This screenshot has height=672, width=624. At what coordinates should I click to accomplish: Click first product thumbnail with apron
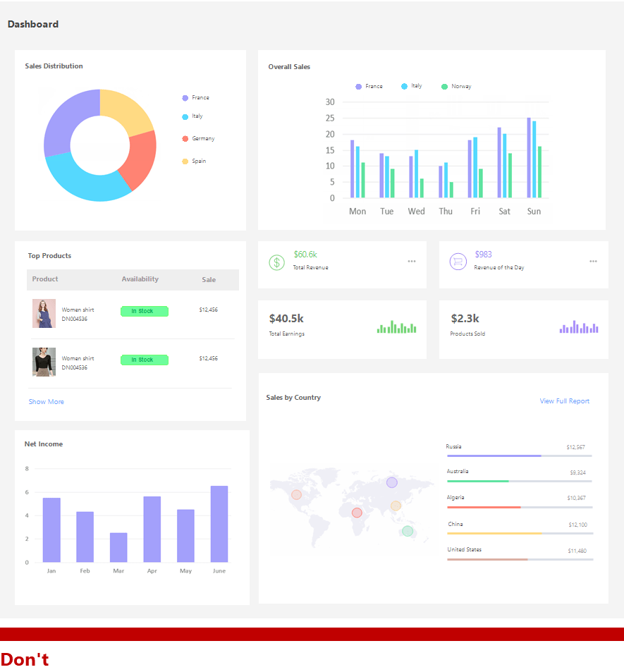44,313
